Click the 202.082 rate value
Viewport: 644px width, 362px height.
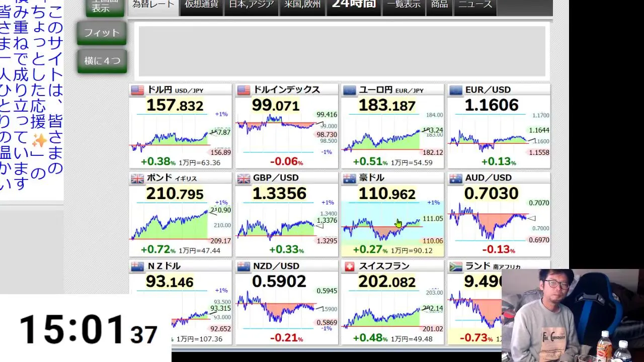[x=387, y=282]
